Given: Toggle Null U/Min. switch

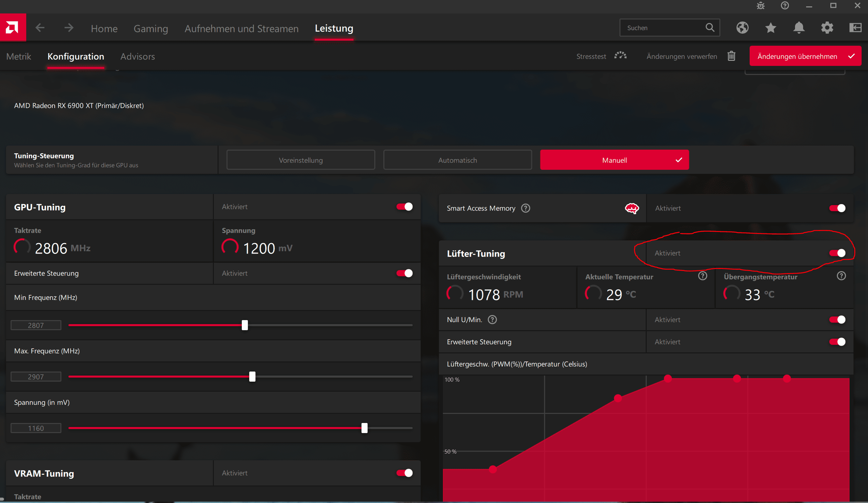Looking at the screenshot, I should pos(837,320).
